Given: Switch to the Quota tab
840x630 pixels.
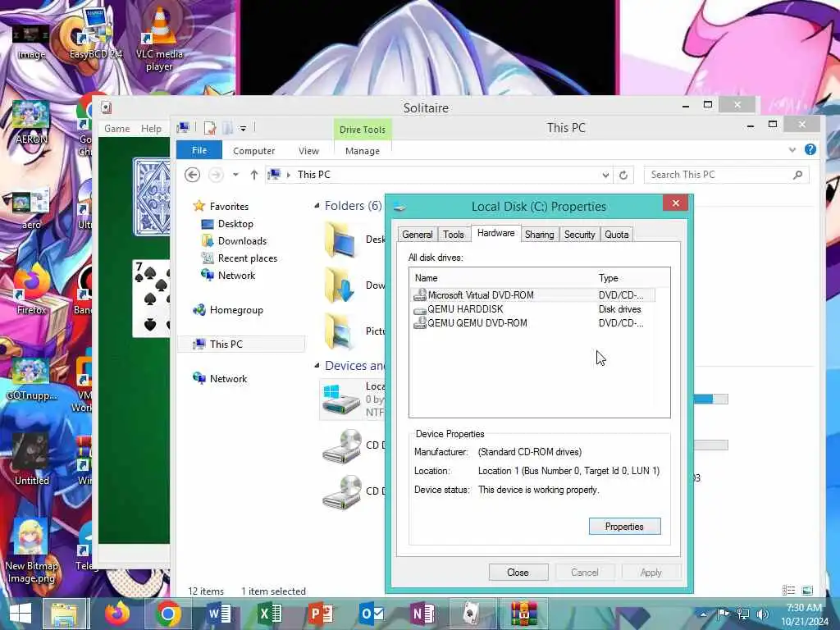Looking at the screenshot, I should [617, 234].
